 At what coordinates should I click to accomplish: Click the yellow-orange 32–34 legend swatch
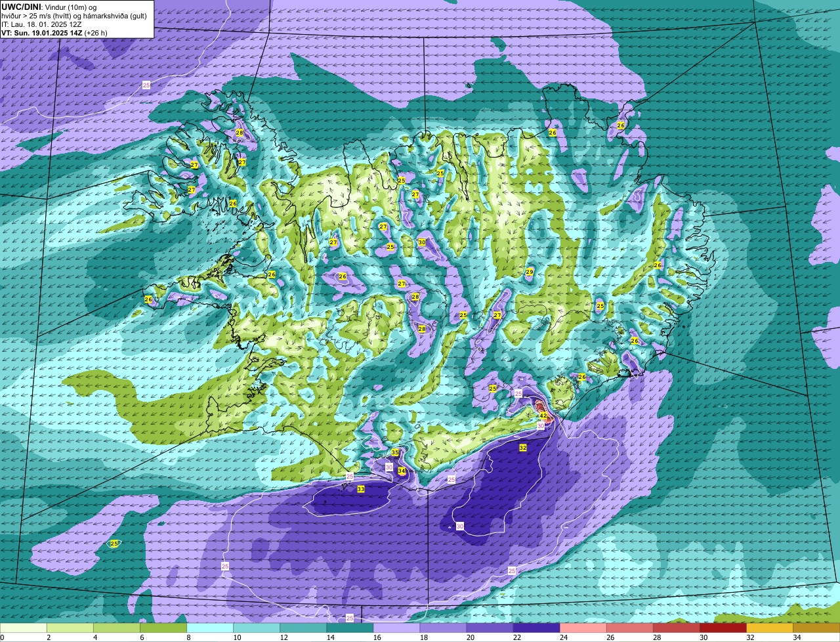[x=769, y=628]
